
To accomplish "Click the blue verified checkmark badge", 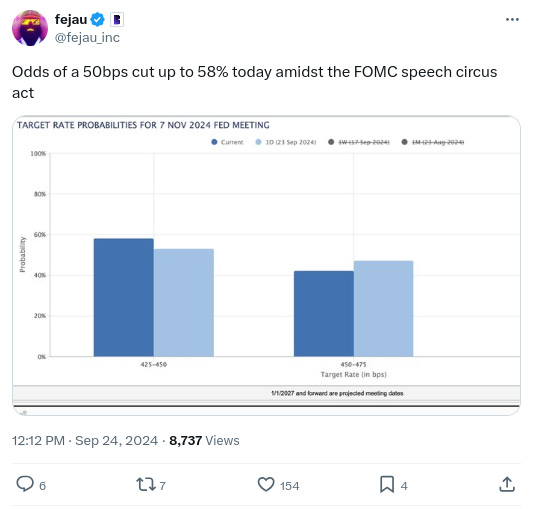I will tap(98, 19).
